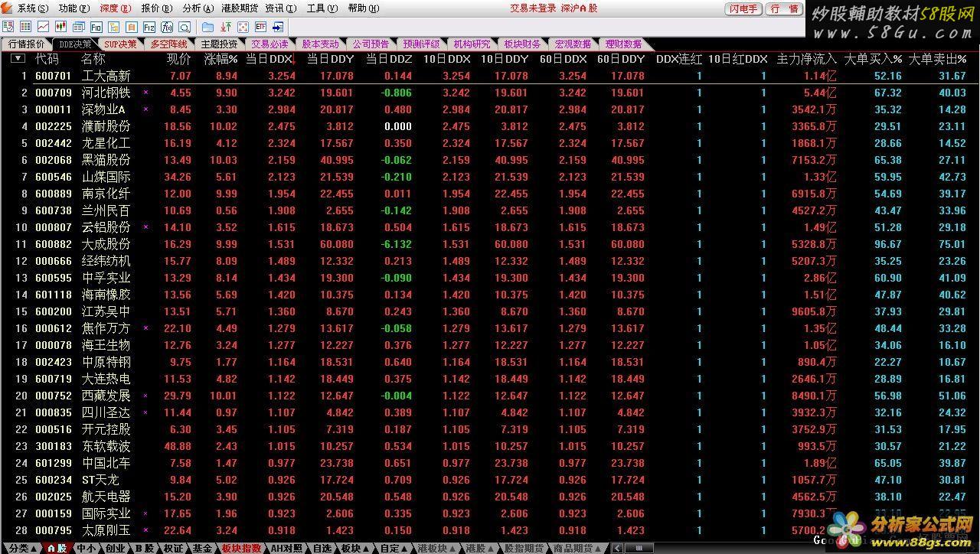Click the star marker beside 西藏发展
This screenshot has width=980, height=554.
coord(145,396)
